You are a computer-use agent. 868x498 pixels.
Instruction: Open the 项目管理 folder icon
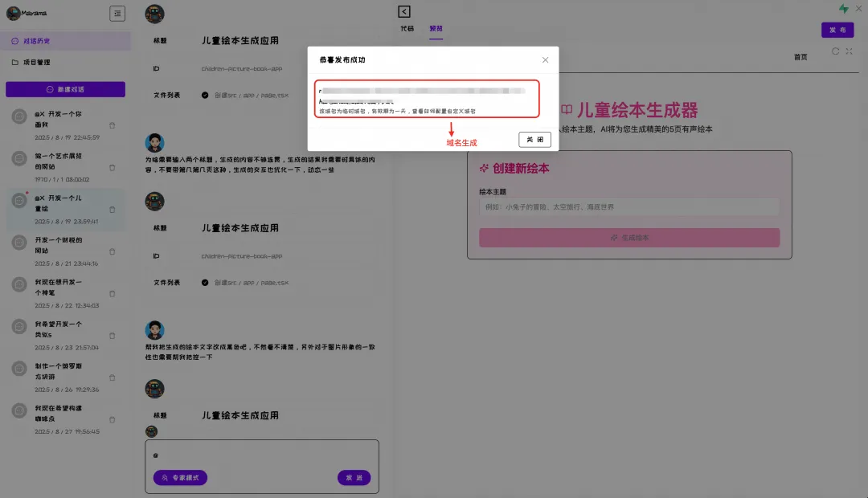point(14,62)
